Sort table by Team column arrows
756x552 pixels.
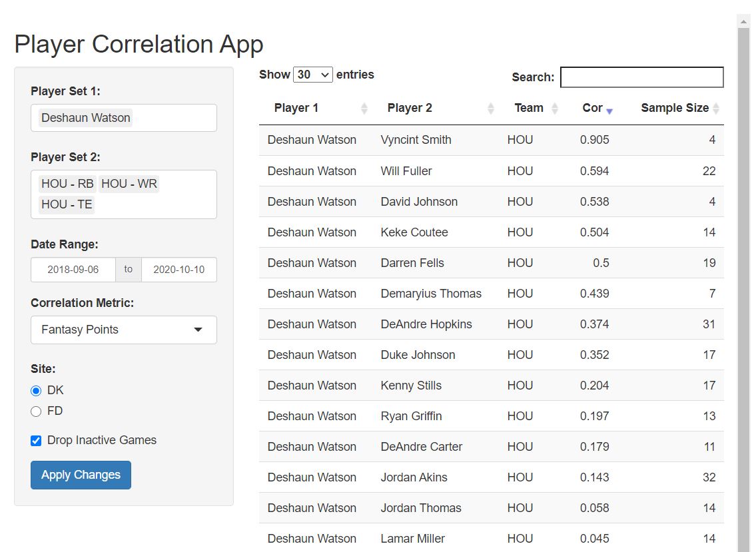(554, 109)
